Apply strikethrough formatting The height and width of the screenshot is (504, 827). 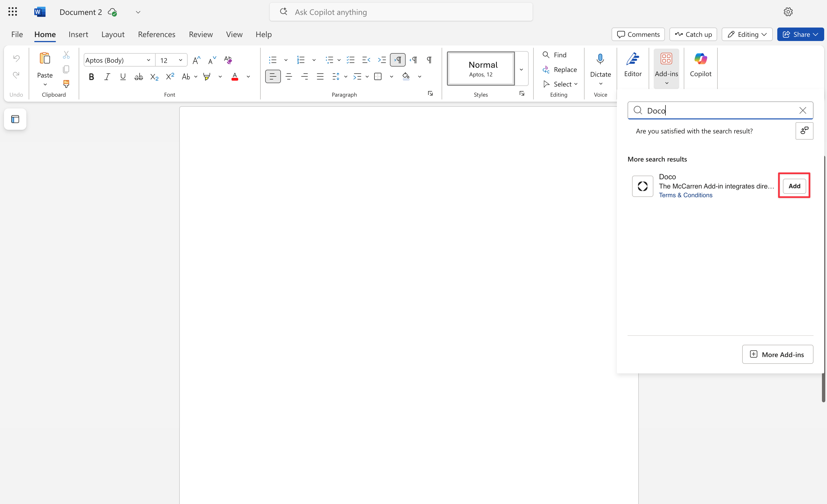point(138,77)
